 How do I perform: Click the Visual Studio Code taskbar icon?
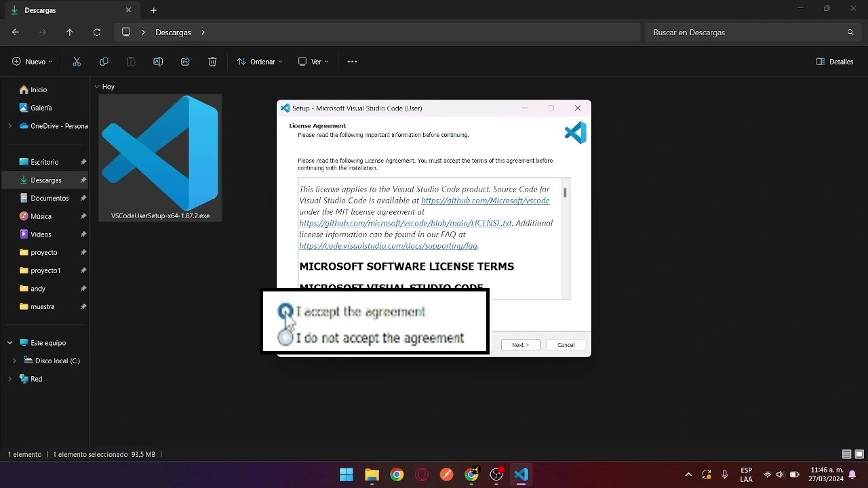[521, 474]
